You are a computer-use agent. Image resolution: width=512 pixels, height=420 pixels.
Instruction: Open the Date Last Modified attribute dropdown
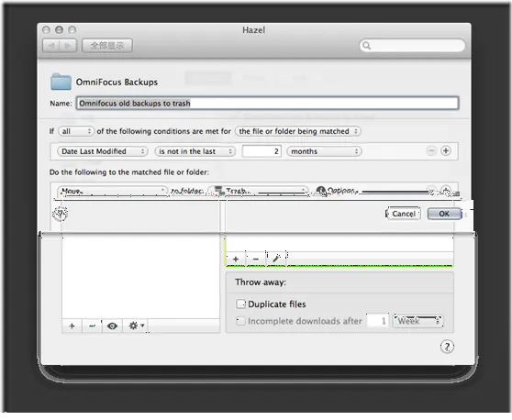(x=103, y=151)
